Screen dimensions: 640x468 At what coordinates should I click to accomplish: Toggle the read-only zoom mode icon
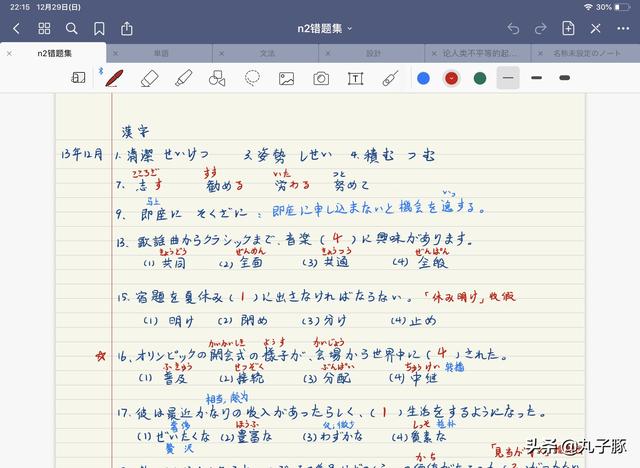coord(78,78)
